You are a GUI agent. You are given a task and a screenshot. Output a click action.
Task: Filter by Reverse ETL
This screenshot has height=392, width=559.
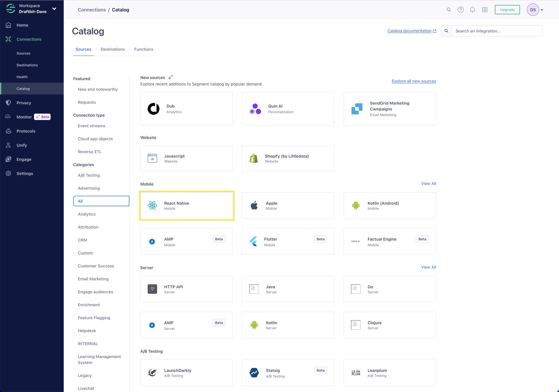[90, 152]
